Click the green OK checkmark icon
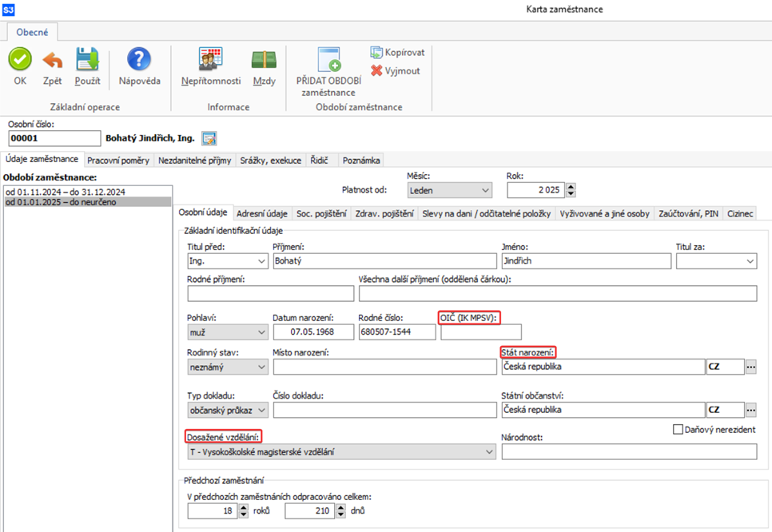 20,60
